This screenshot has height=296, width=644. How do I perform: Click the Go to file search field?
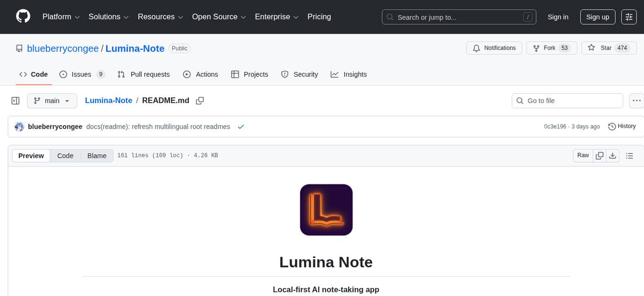[x=567, y=100]
